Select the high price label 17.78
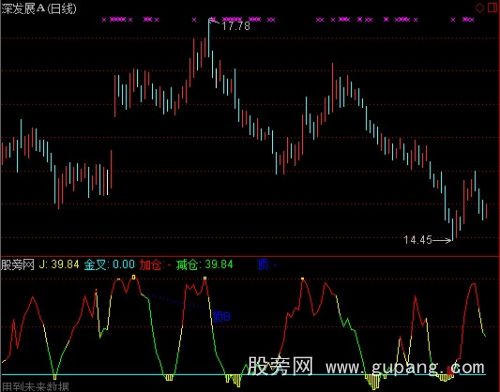The image size is (500, 392). click(x=236, y=26)
